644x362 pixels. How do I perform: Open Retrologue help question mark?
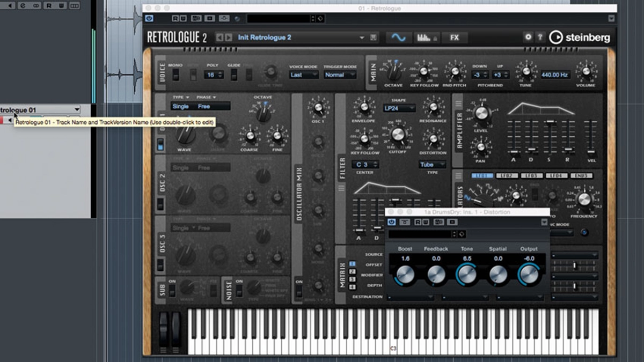[540, 37]
